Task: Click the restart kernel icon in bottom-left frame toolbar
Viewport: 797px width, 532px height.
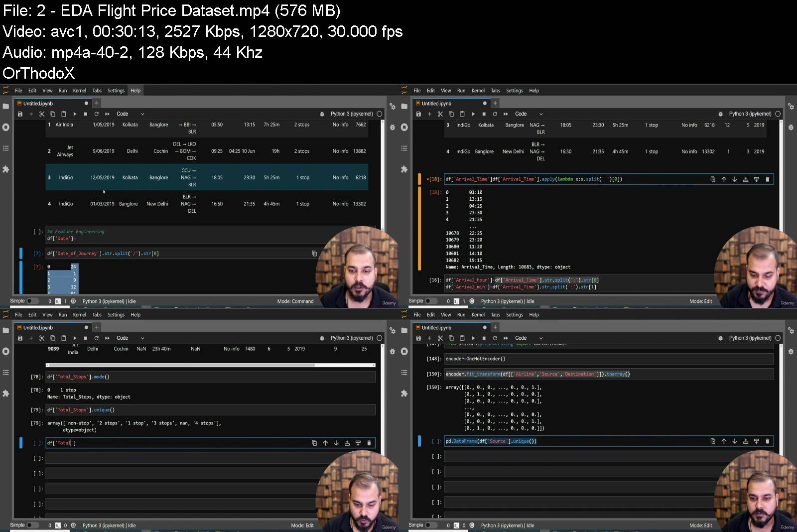Action: pyautogui.click(x=96, y=338)
